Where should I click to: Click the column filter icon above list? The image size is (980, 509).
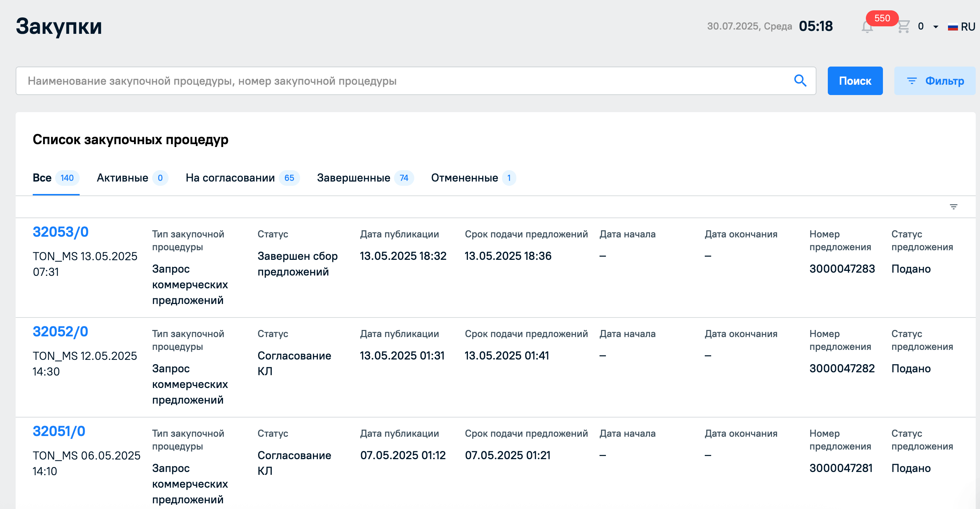coord(953,207)
